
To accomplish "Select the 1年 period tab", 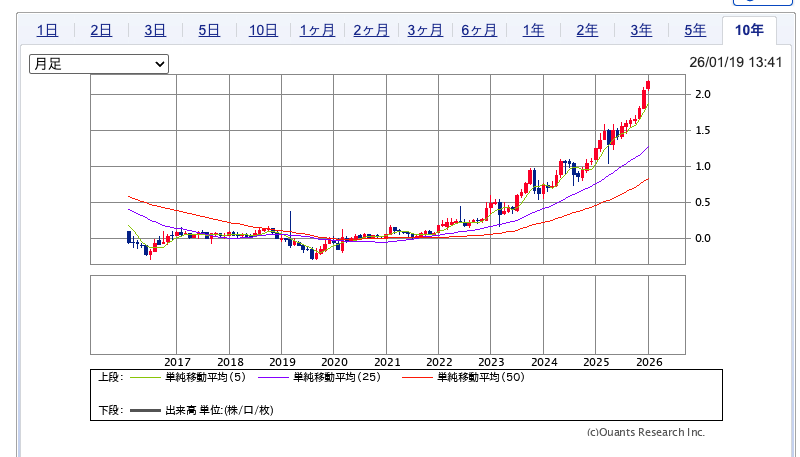I will coord(533,30).
